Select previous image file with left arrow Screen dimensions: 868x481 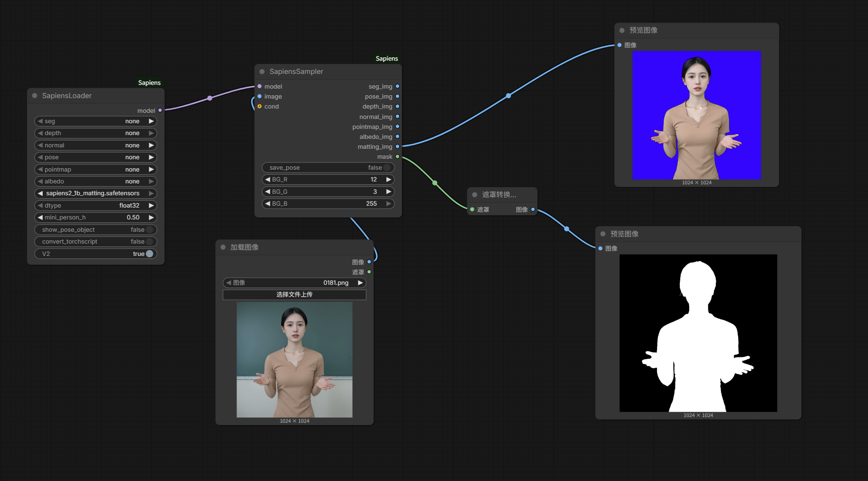click(228, 282)
